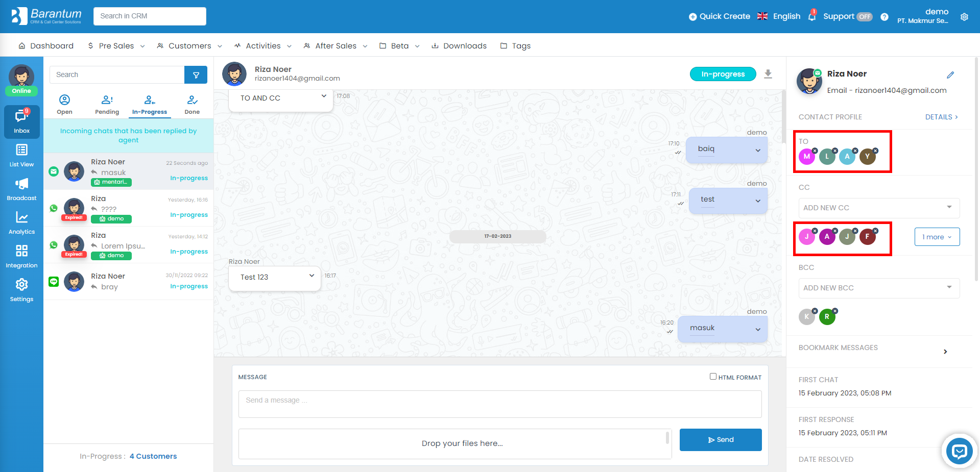The image size is (980, 472).
Task: Switch to the In-Progress tab
Action: [x=150, y=104]
